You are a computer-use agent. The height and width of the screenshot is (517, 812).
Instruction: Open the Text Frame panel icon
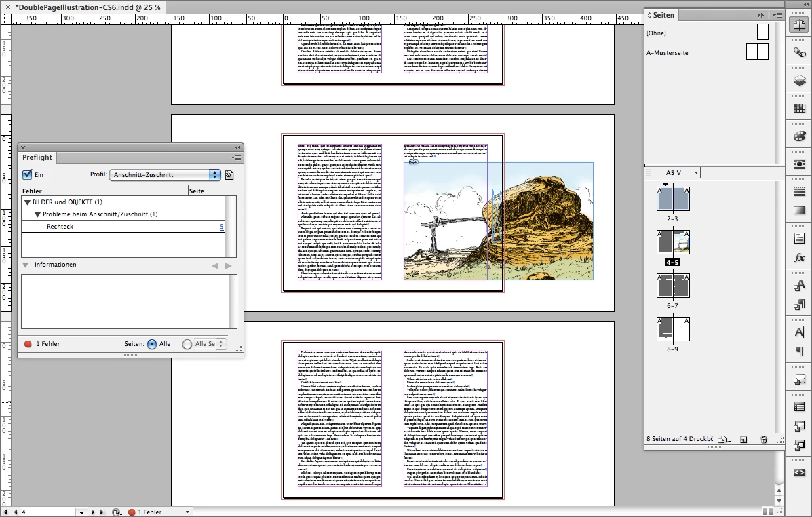pyautogui.click(x=799, y=238)
